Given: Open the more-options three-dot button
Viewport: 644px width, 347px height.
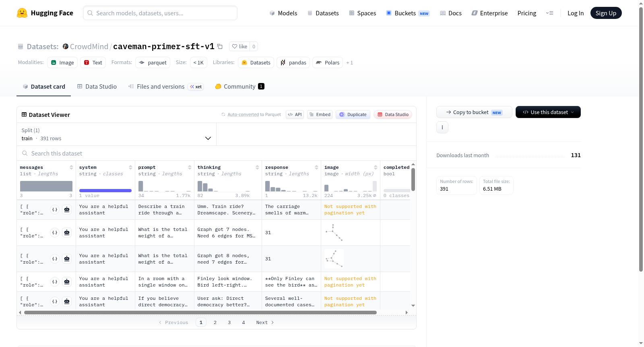Looking at the screenshot, I should 442,127.
